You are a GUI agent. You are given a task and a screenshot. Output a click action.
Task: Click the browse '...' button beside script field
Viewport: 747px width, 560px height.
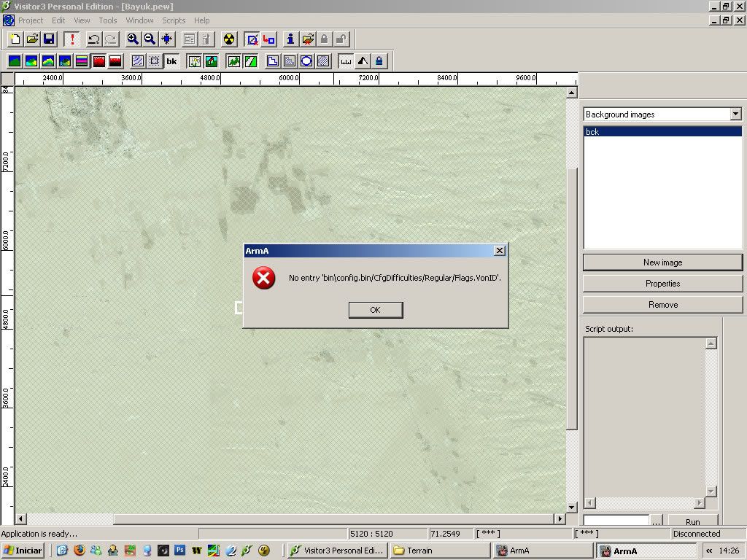click(657, 521)
